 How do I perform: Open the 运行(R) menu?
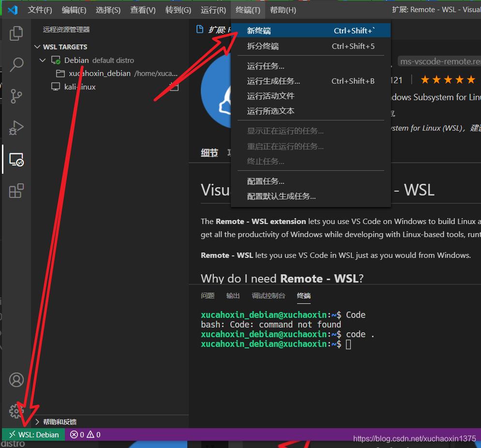click(x=213, y=10)
